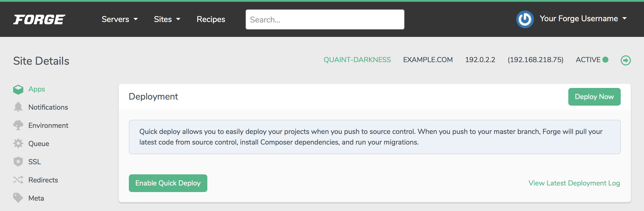Click the Environment tree icon
This screenshot has width=644, height=211.
click(18, 125)
